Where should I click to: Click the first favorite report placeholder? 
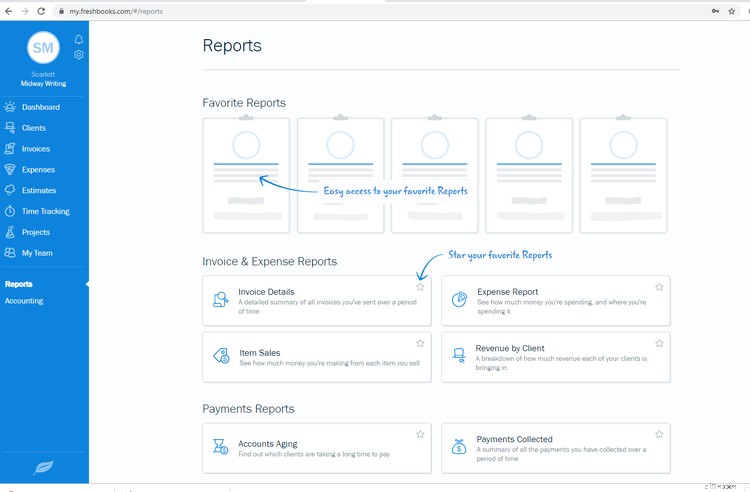pyautogui.click(x=246, y=175)
